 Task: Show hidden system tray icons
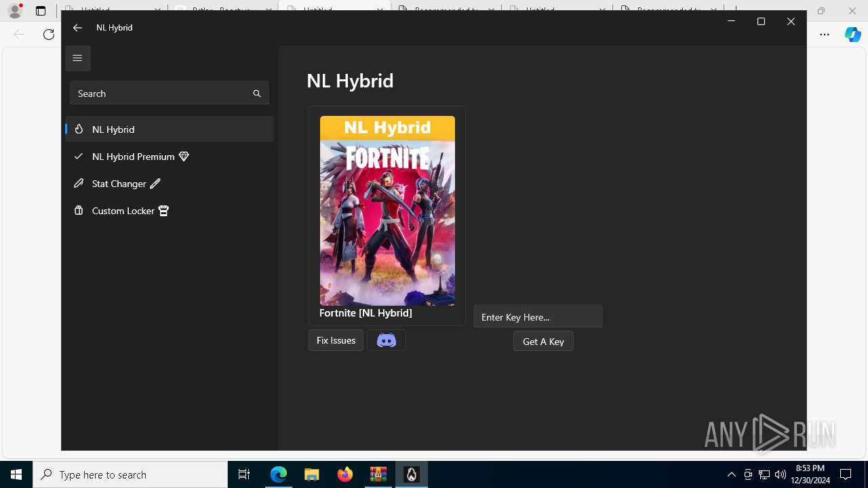pos(731,474)
